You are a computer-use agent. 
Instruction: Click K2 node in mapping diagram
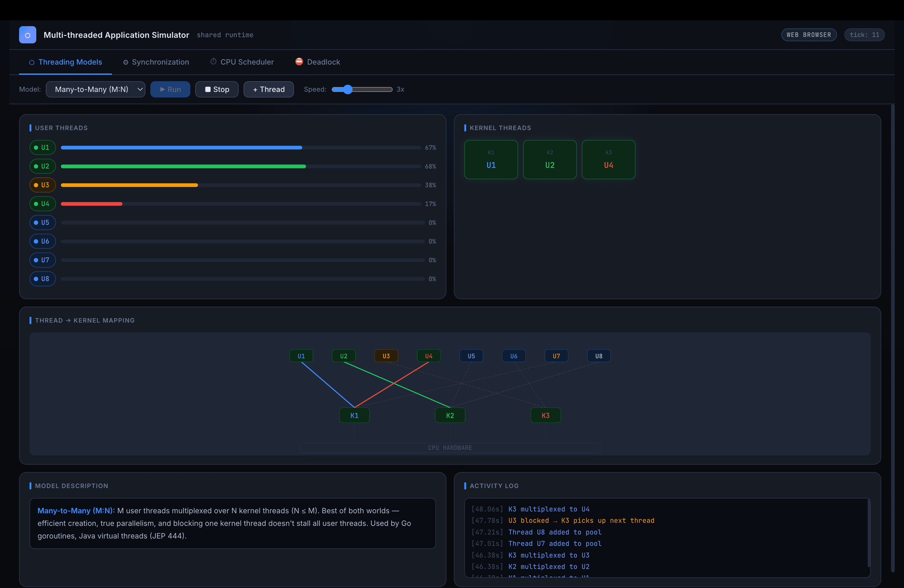point(450,415)
